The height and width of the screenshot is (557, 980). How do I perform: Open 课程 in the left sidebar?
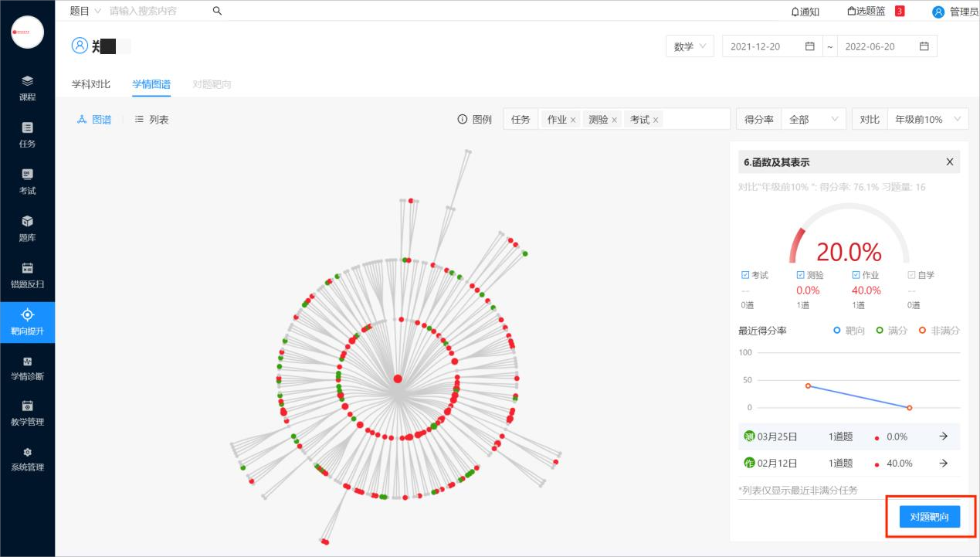[27, 89]
